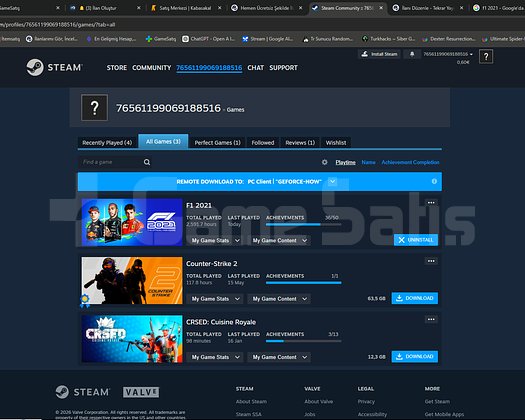Click the F1 2021 achievements progress bar

(303, 224)
